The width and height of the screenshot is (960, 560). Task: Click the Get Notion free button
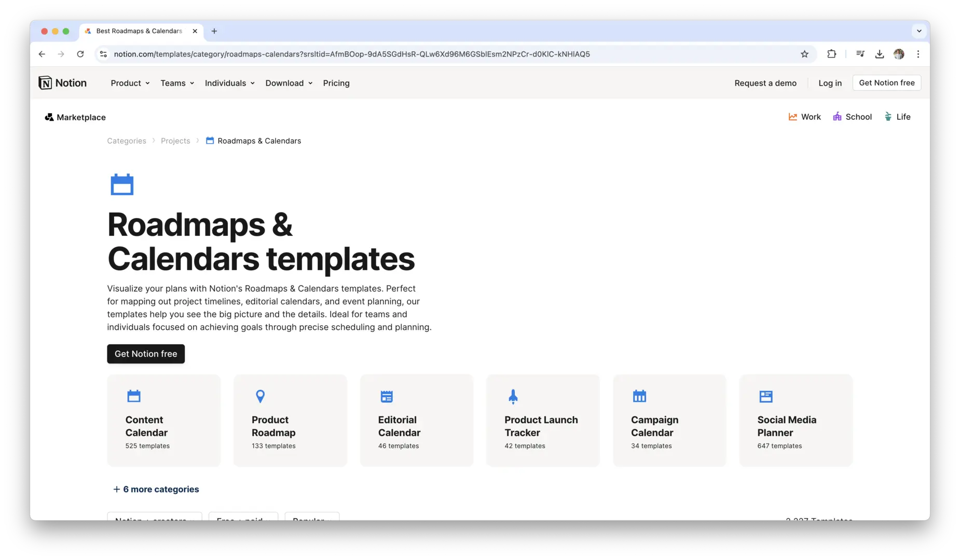[145, 354]
